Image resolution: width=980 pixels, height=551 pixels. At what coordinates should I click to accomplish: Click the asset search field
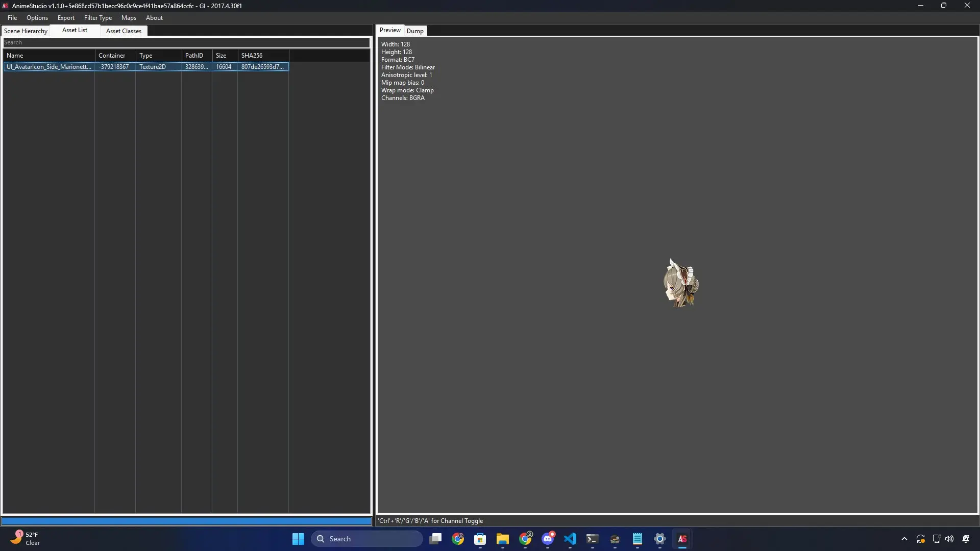(186, 43)
